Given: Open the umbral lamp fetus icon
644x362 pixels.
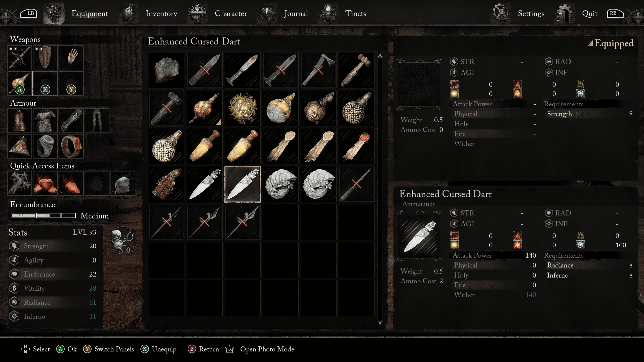Looking at the screenshot, I should (123, 240).
